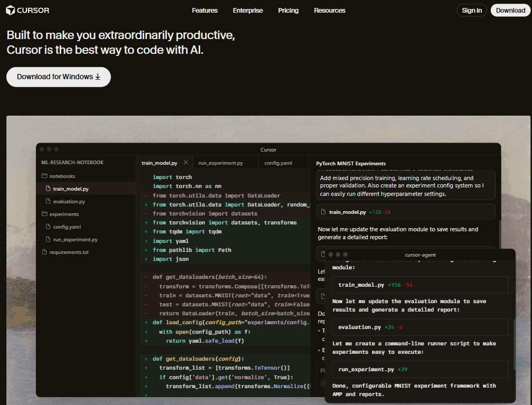This screenshot has height=405, width=532.
Task: Click 'from tqdm import tqdm' line
Action: (x=187, y=231)
